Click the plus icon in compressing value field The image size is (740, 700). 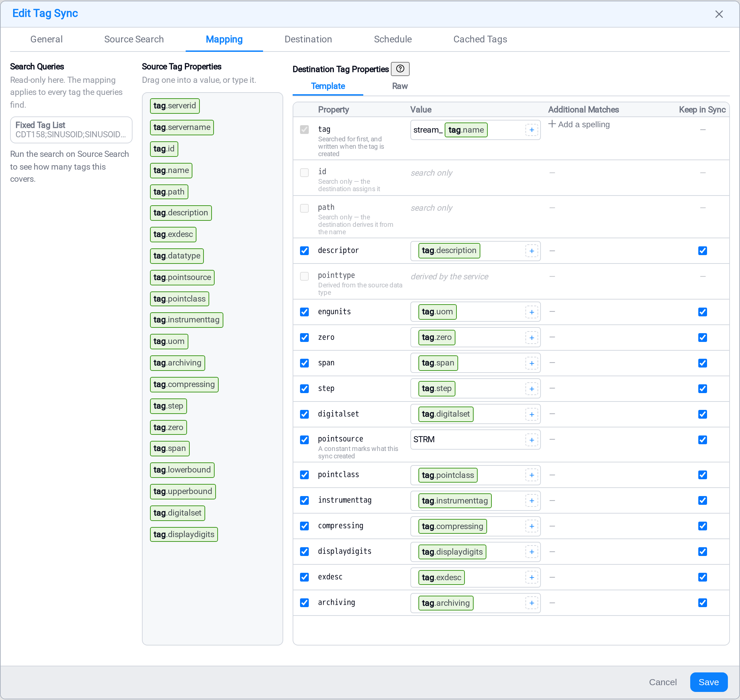[531, 526]
